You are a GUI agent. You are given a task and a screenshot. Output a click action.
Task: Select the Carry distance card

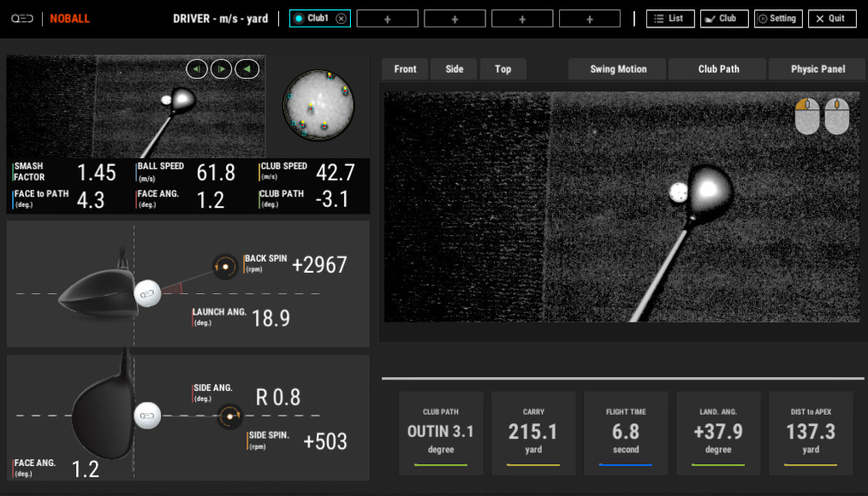tap(533, 433)
